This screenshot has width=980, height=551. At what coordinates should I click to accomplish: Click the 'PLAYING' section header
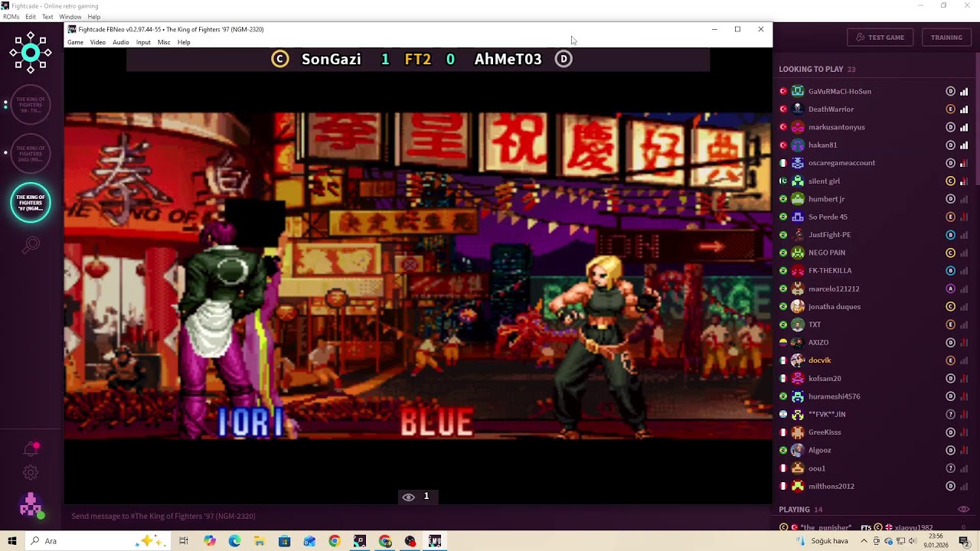(794, 510)
